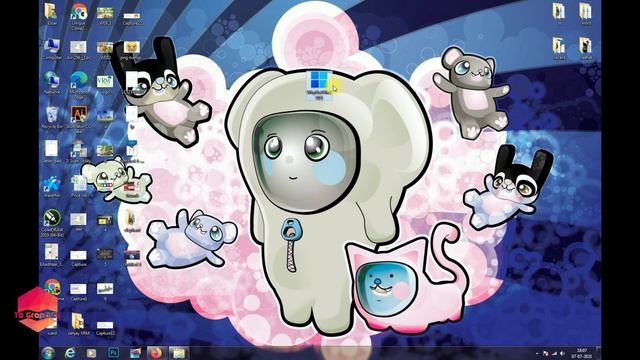This screenshot has height=360, width=640.
Task: Open the Recycle Bin
Action: click(52, 118)
